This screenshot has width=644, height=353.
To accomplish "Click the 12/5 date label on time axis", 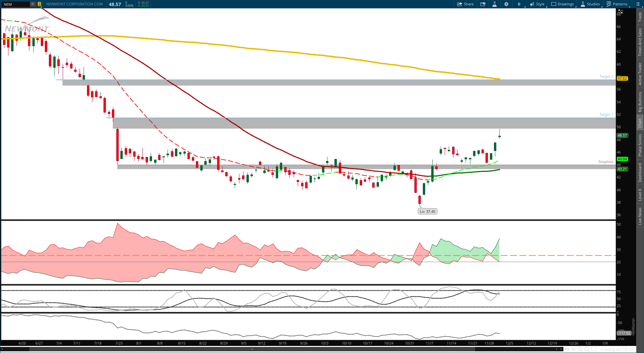I will tap(509, 343).
